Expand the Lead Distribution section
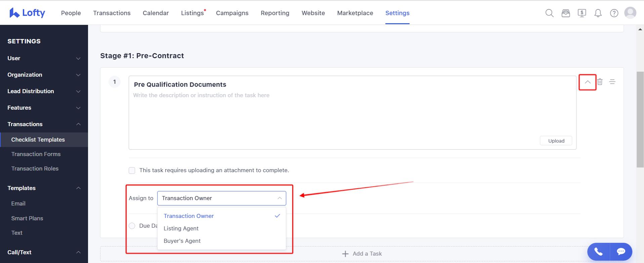644x263 pixels. [x=44, y=91]
